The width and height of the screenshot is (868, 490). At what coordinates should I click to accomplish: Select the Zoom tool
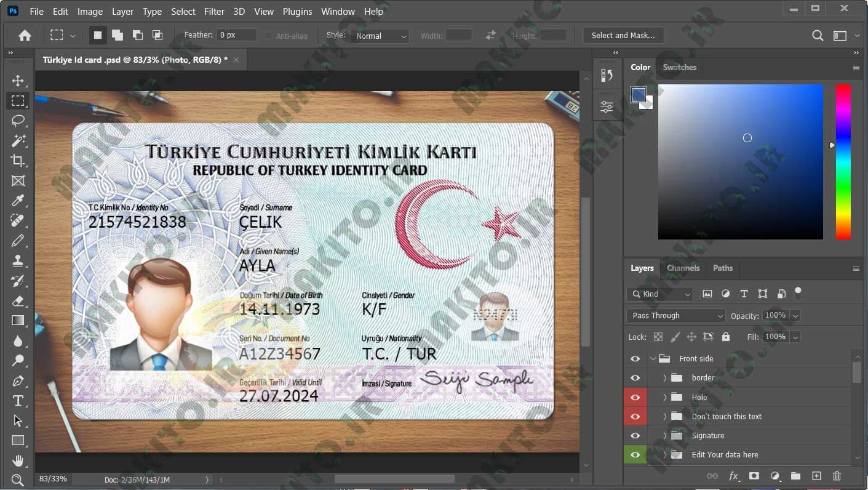pos(18,480)
